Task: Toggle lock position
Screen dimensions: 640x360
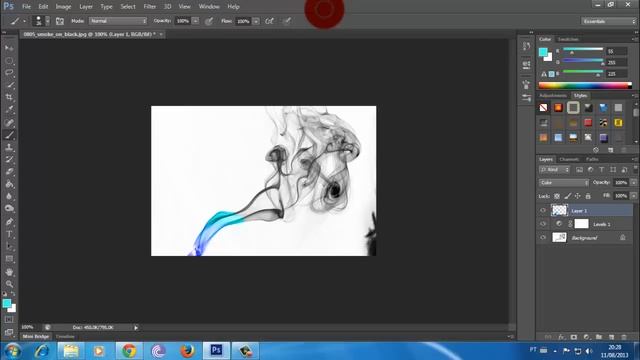Action: (578, 196)
